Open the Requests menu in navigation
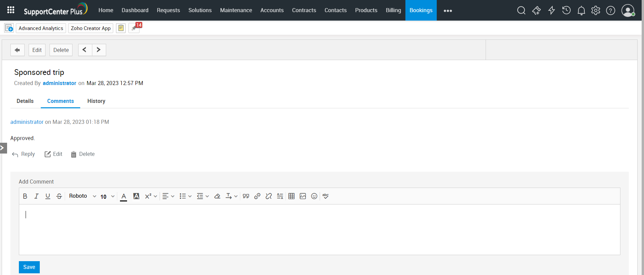 click(168, 10)
